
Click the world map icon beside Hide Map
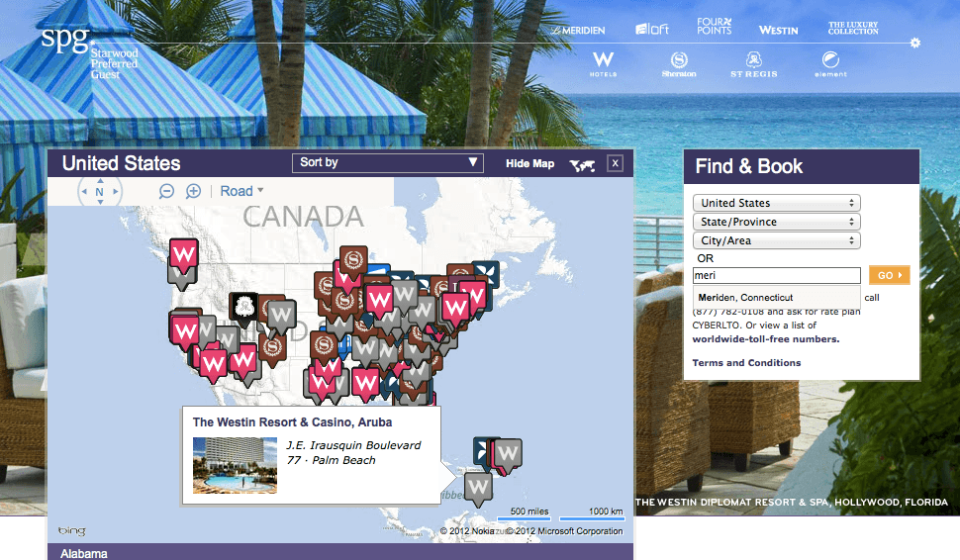click(582, 164)
